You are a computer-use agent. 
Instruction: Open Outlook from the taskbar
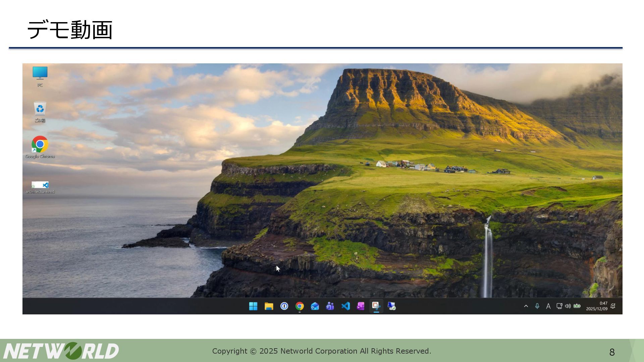click(x=315, y=306)
